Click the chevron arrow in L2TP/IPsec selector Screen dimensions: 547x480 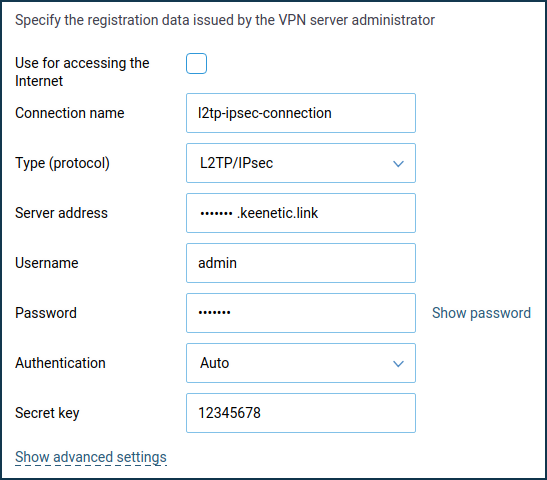(x=398, y=164)
